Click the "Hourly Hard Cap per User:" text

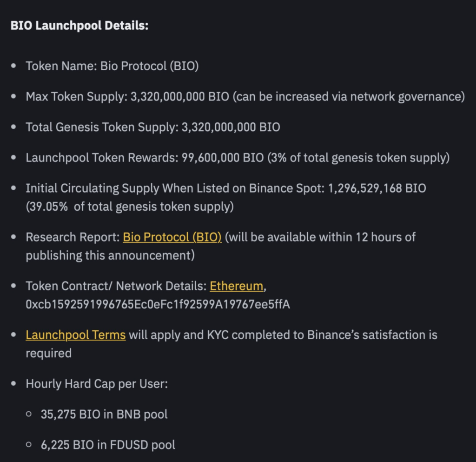(x=96, y=384)
